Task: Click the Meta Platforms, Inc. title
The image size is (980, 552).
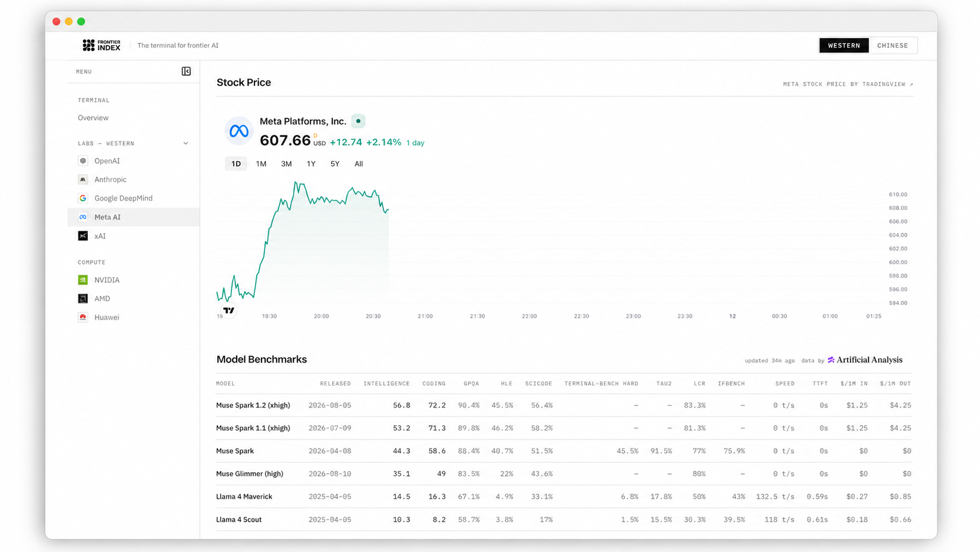Action: coord(303,121)
